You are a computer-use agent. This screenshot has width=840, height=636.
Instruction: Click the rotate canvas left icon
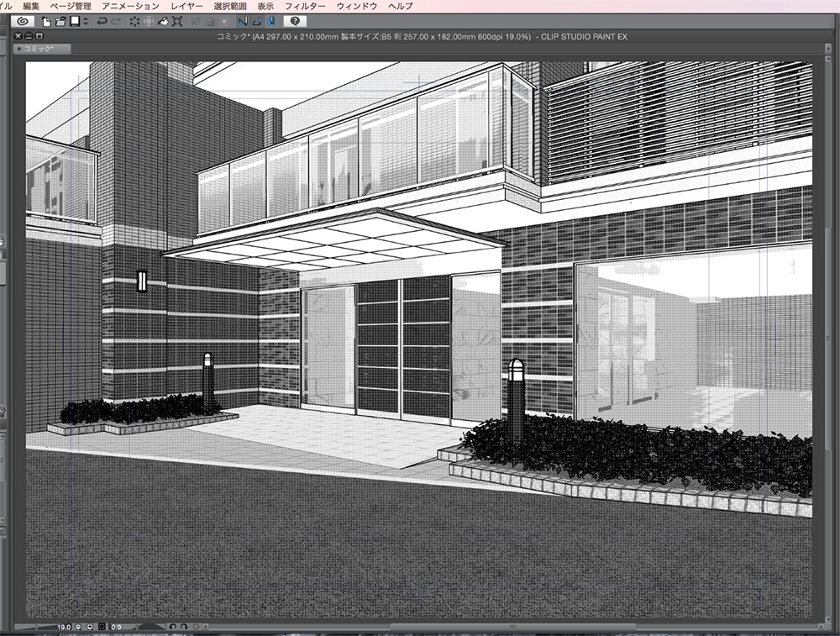[172, 626]
